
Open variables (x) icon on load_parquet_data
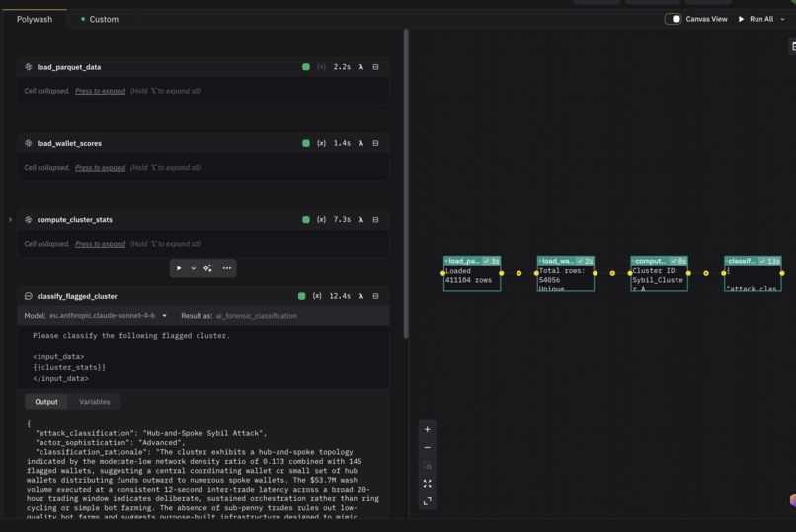coord(321,67)
